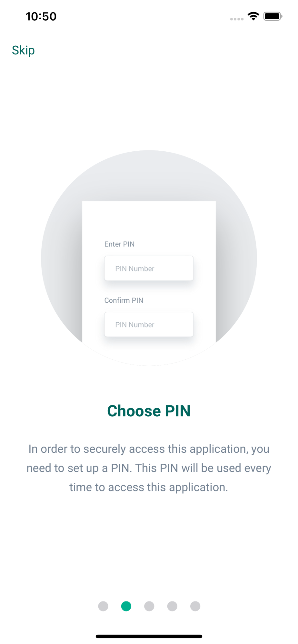Jump to the third onboarding page dot
The width and height of the screenshot is (298, 644).
149,606
